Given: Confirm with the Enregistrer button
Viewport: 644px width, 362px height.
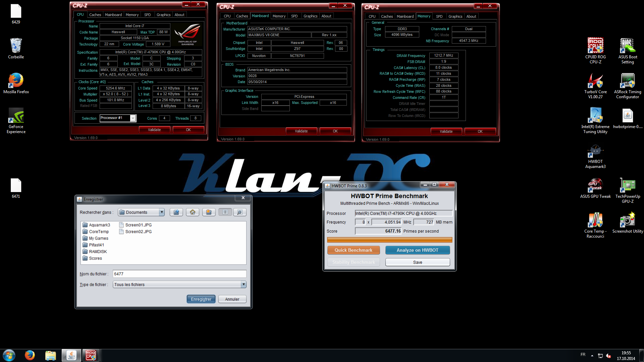Looking at the screenshot, I should [x=201, y=299].
